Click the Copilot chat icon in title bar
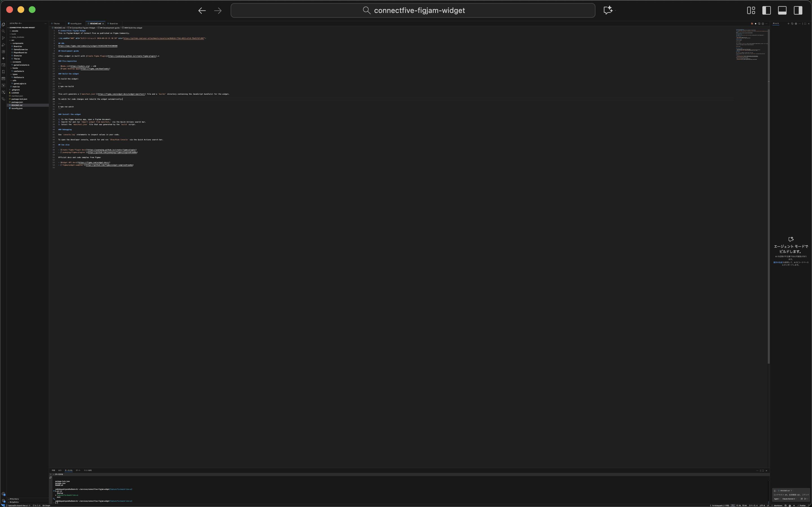 608,10
